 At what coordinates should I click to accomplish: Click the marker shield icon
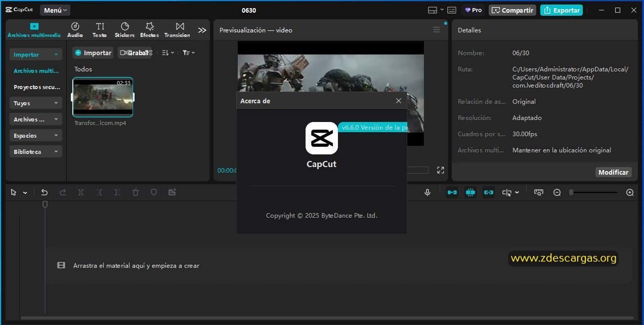pyautogui.click(x=154, y=192)
